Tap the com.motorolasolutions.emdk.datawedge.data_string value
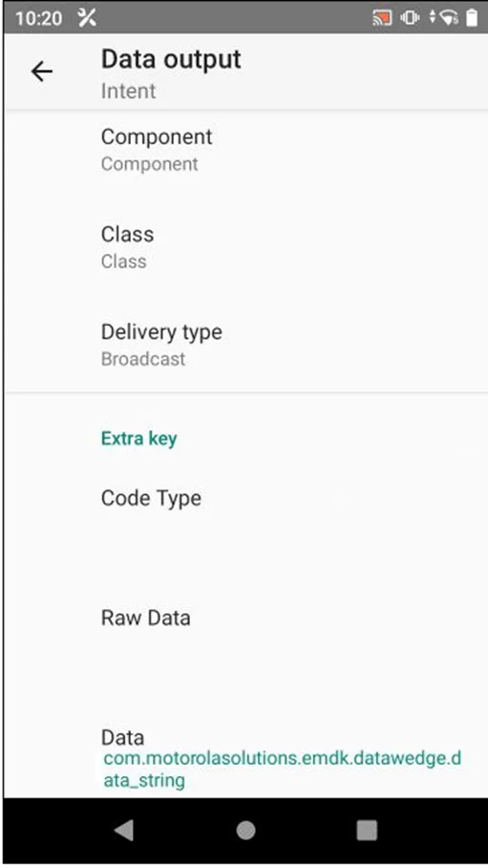The width and height of the screenshot is (488, 868). (282, 770)
